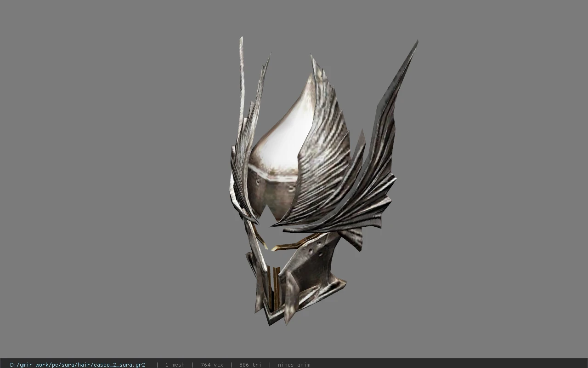
Task: Click the '806 tri' triangle count entry
Action: coord(250,365)
